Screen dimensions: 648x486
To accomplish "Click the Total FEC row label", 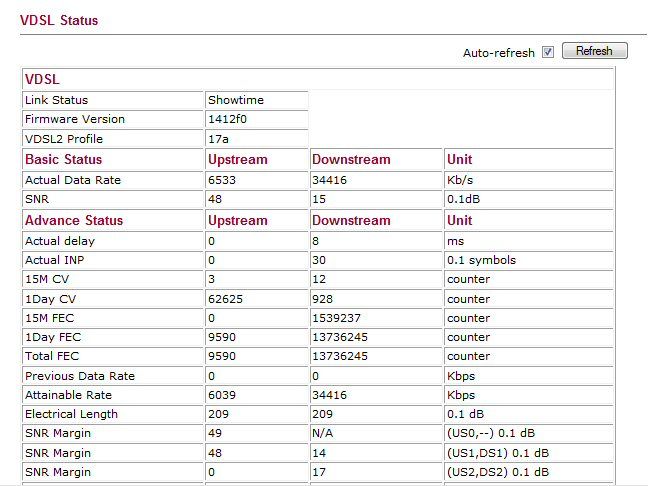I will 52,356.
